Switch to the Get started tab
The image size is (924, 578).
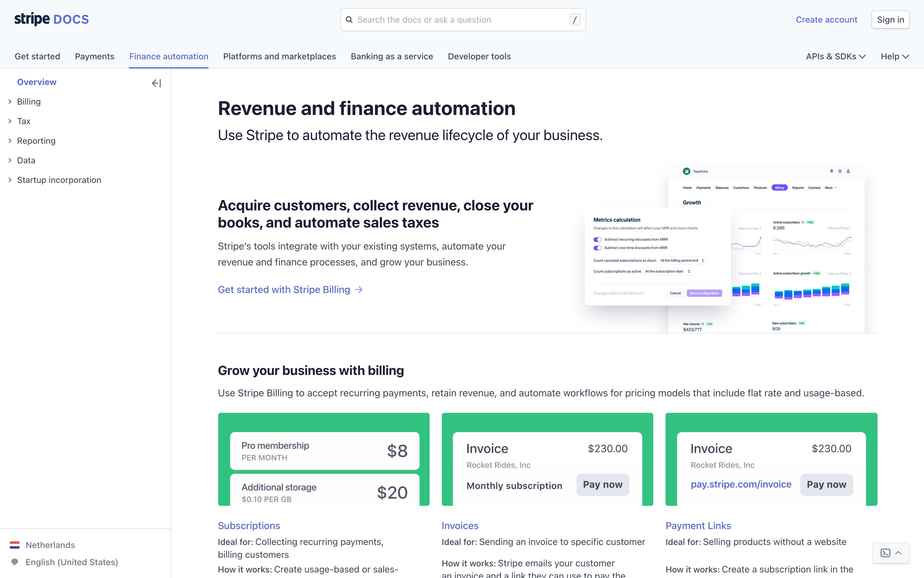[37, 56]
